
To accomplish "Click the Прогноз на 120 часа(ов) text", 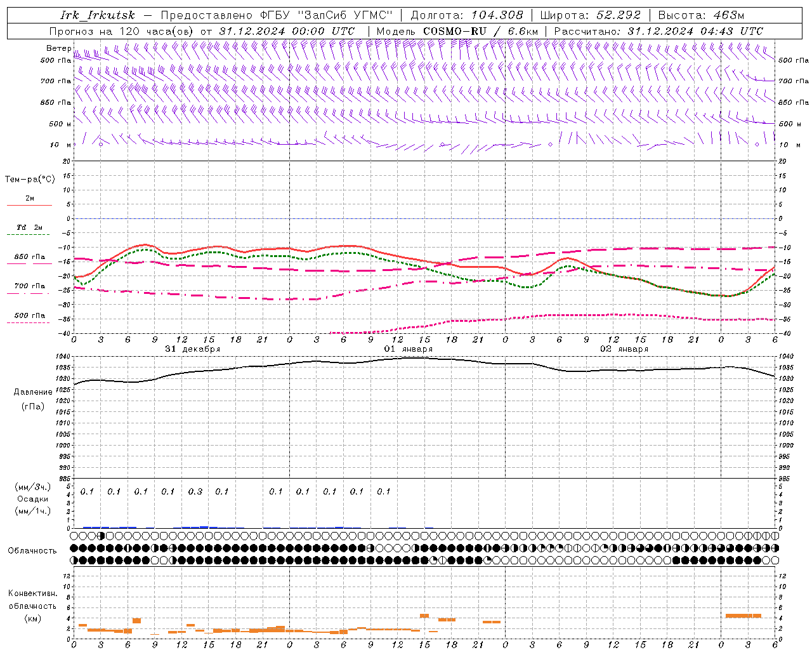I will click(x=122, y=31).
